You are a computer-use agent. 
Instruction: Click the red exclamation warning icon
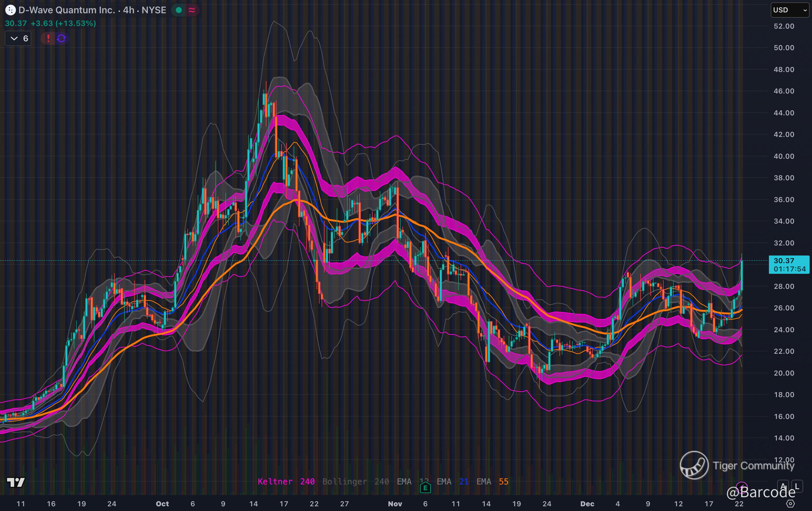48,38
